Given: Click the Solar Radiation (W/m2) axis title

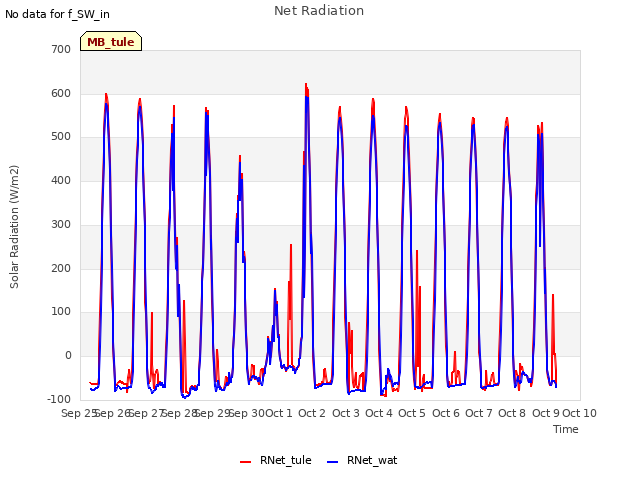Looking at the screenshot, I should click(14, 227).
